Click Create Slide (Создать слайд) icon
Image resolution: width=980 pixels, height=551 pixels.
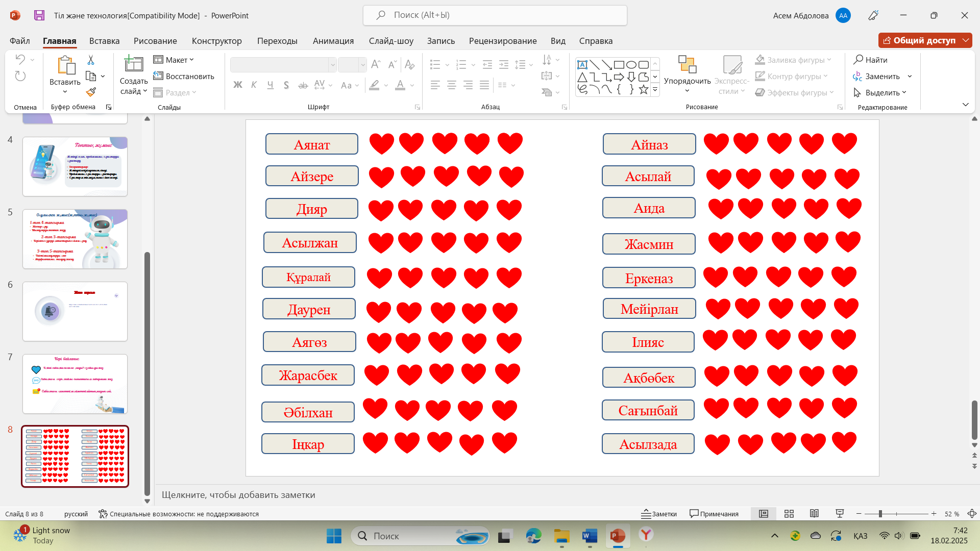coord(134,64)
